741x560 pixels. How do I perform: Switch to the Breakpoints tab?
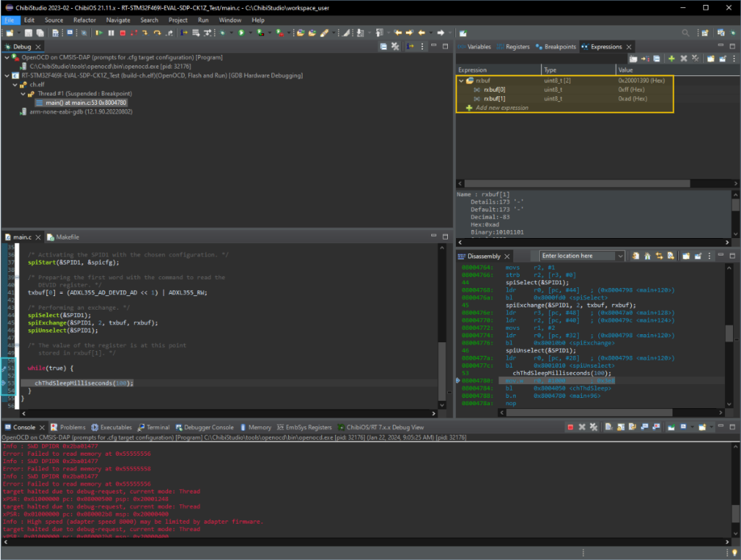click(x=556, y=47)
